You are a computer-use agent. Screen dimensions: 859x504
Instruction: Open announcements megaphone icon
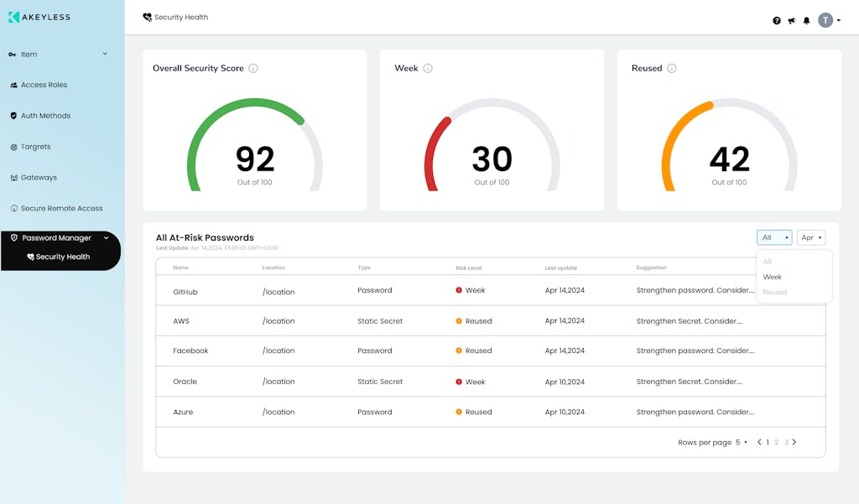791,21
